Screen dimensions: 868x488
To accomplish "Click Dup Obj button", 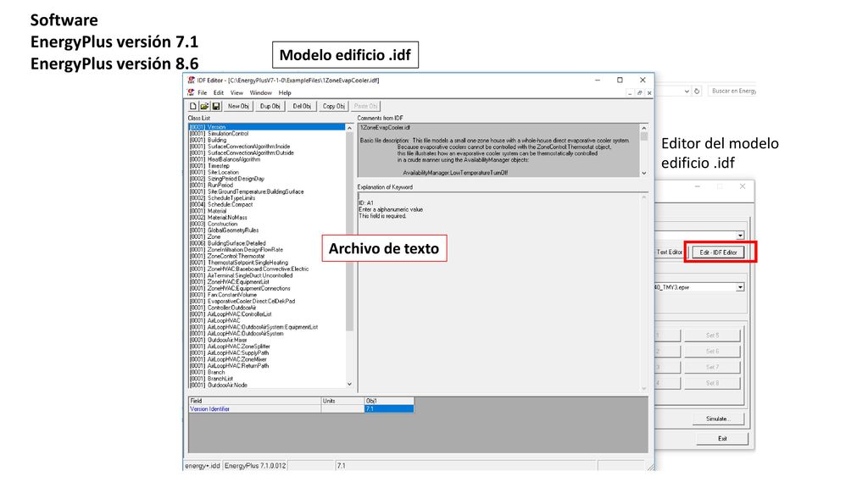I will (270, 106).
